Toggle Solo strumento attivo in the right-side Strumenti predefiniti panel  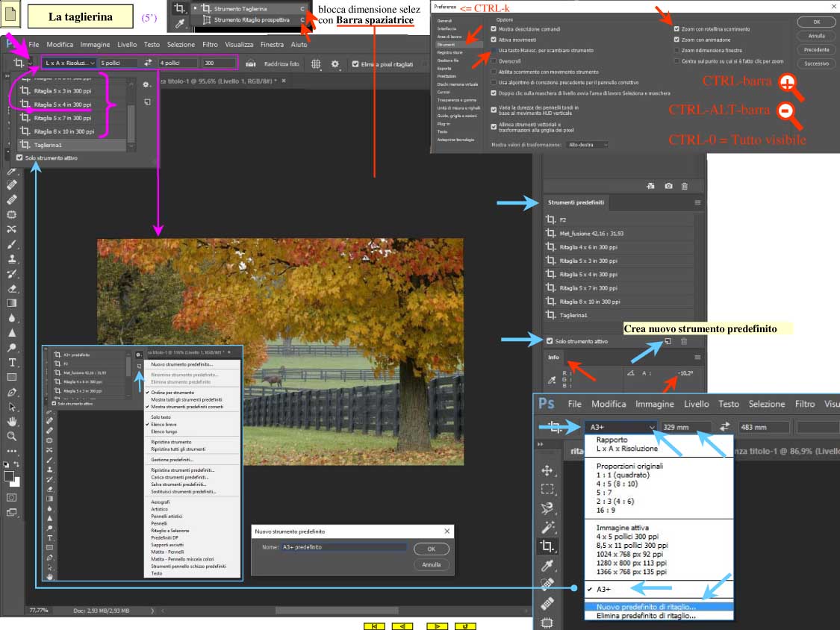(x=549, y=341)
